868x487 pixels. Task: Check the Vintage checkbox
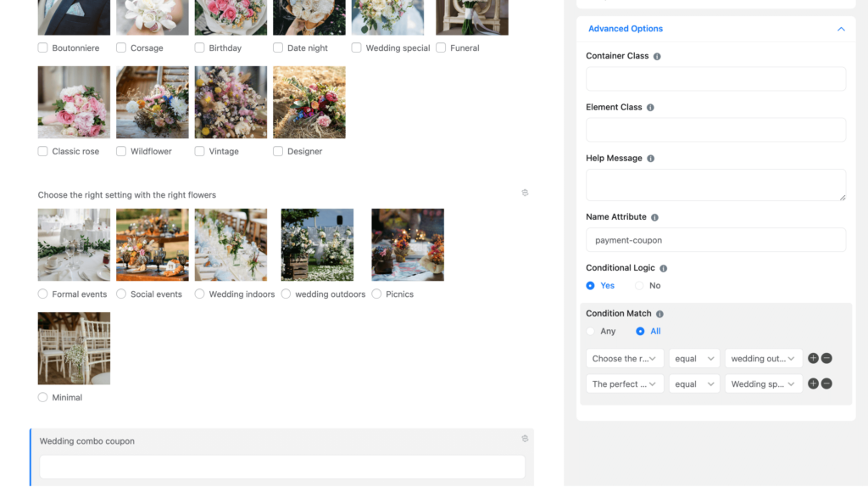click(x=200, y=151)
